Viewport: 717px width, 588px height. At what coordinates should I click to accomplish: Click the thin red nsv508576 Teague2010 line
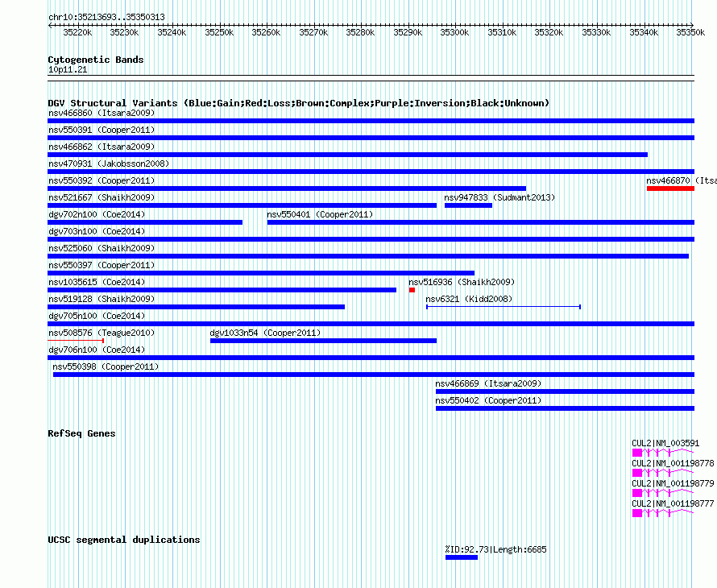(76, 341)
